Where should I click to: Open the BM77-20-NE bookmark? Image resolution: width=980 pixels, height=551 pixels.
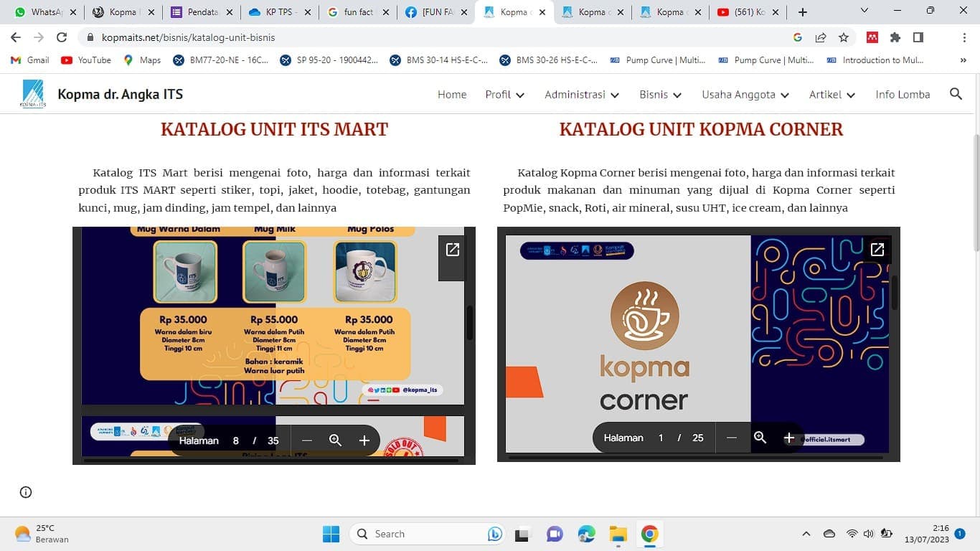[221, 60]
